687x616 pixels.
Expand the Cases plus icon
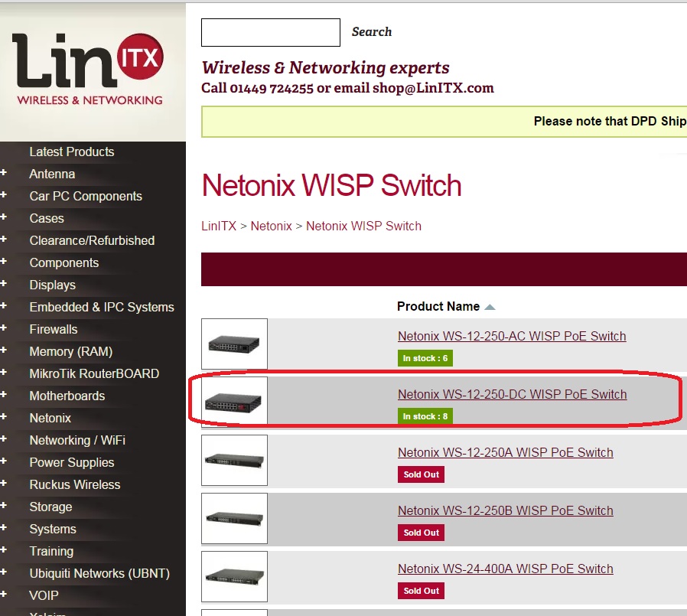(x=4, y=217)
